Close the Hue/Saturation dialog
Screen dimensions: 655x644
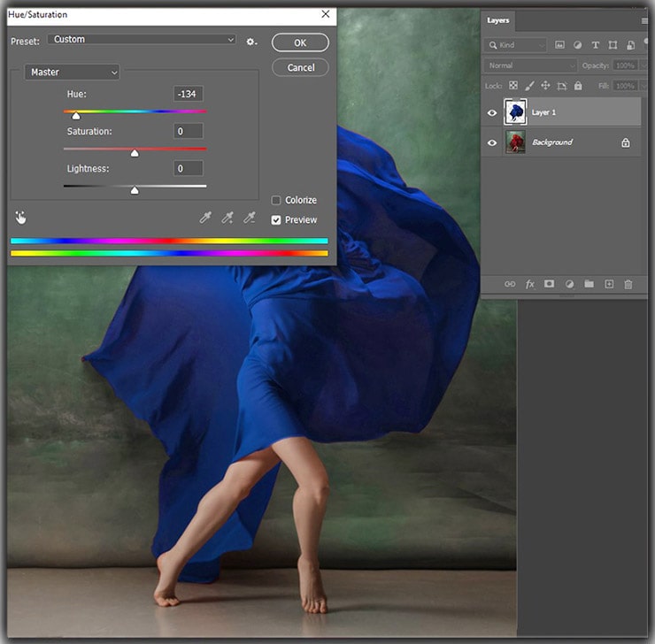pos(326,14)
